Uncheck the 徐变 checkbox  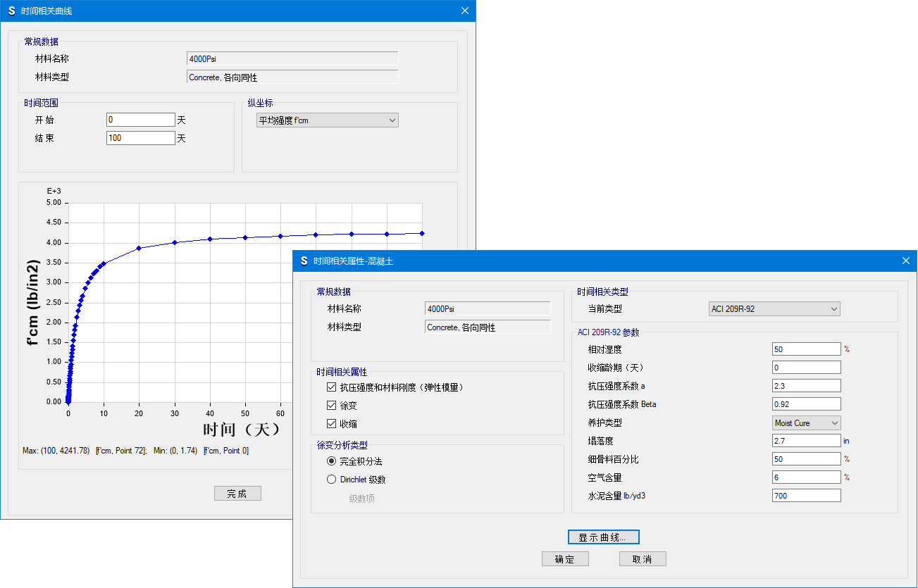coord(332,406)
